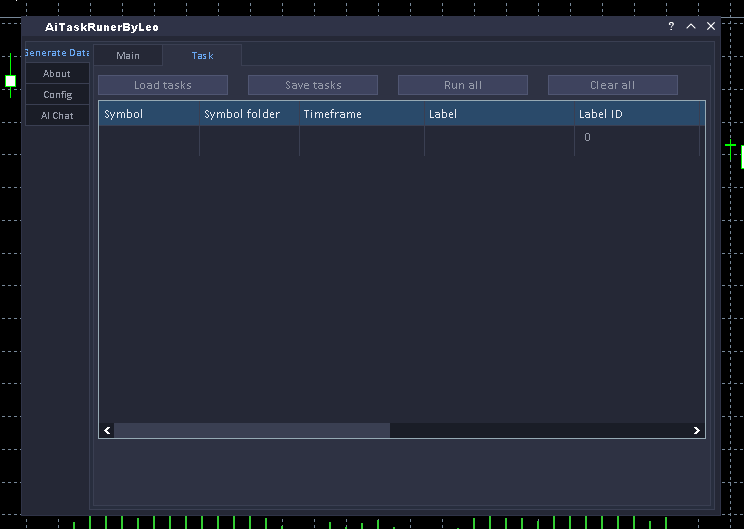
Task: Click the Symbol column header
Action: (149, 114)
